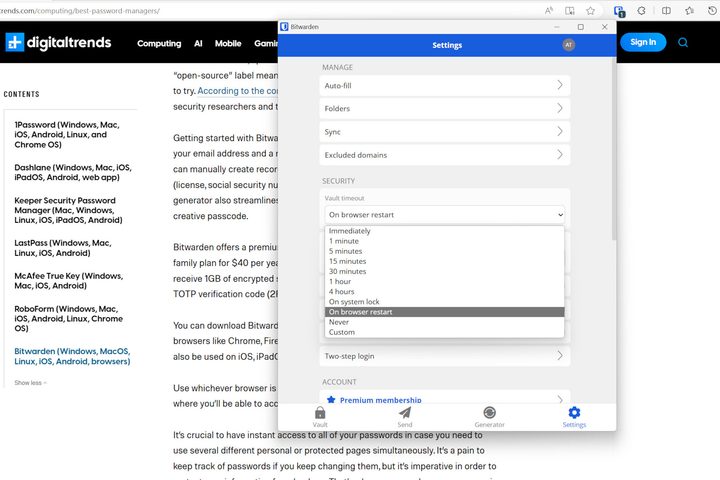Switch to the Generator tab
Viewport: 720px width, 480px height.
[489, 417]
